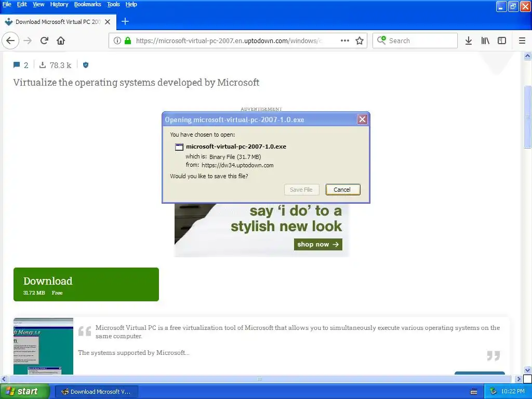Open the Downloads toolbar arrow
This screenshot has width=532, height=399.
click(468, 41)
